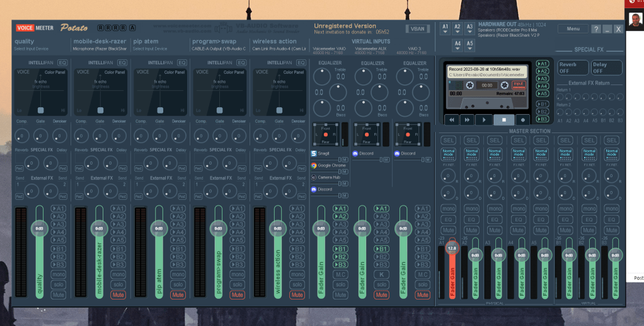Click the red input button on the recorder

click(519, 84)
